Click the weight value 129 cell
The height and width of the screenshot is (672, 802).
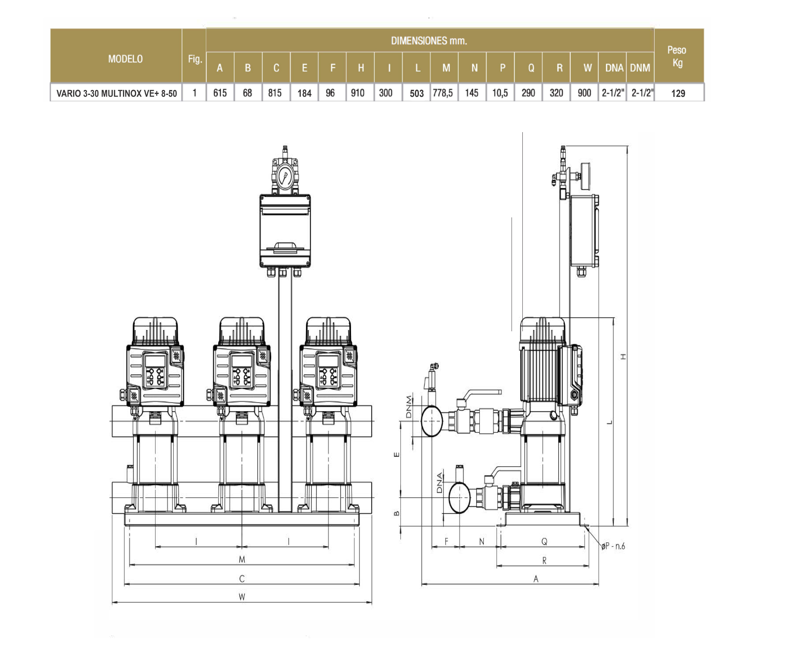click(x=678, y=93)
